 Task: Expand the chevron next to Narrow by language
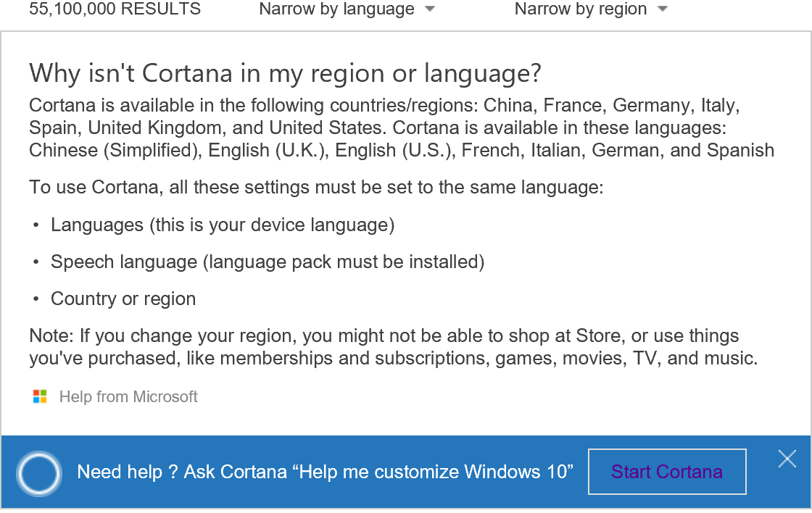[429, 9]
